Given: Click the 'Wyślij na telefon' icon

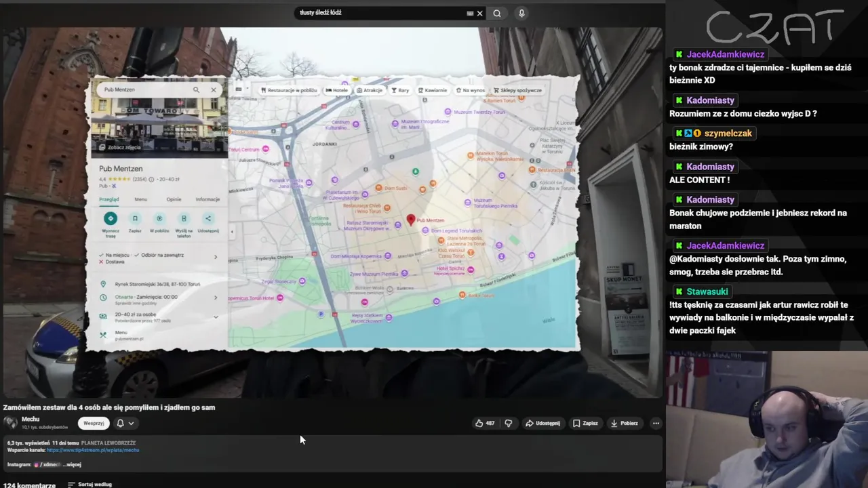Looking at the screenshot, I should click(184, 218).
